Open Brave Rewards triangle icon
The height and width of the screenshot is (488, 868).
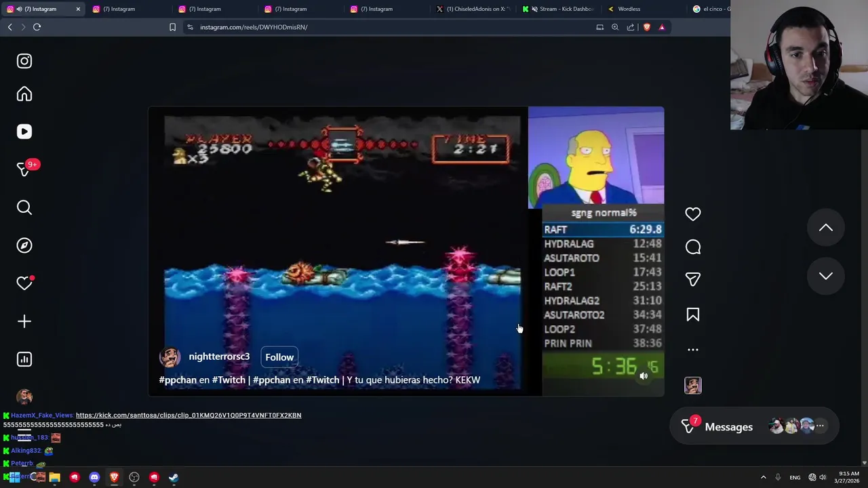(662, 27)
